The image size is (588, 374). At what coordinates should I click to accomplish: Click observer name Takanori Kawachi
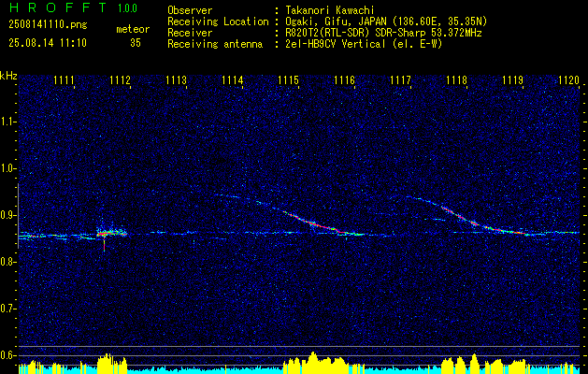point(330,10)
